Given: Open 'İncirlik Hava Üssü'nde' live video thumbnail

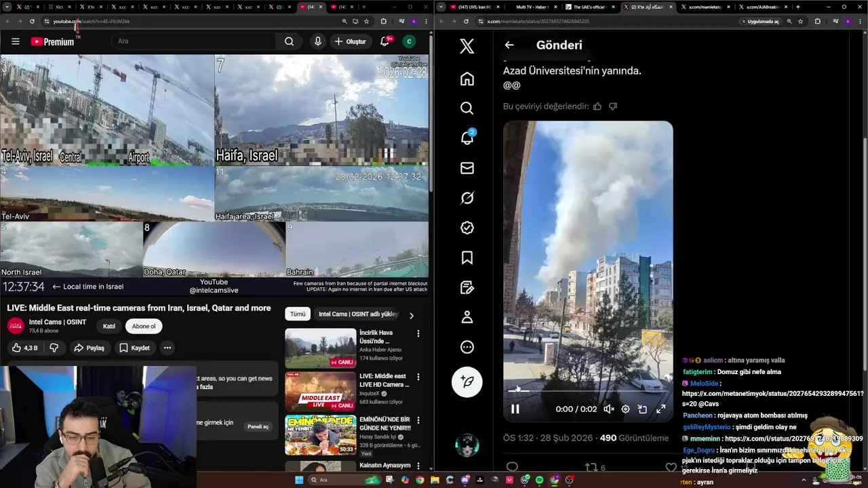Looking at the screenshot, I should pos(320,348).
